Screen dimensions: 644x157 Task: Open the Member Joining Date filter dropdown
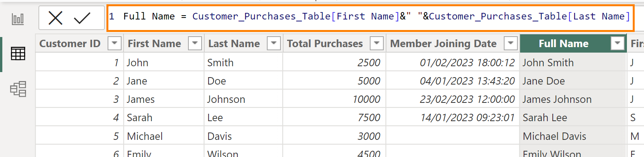511,43
